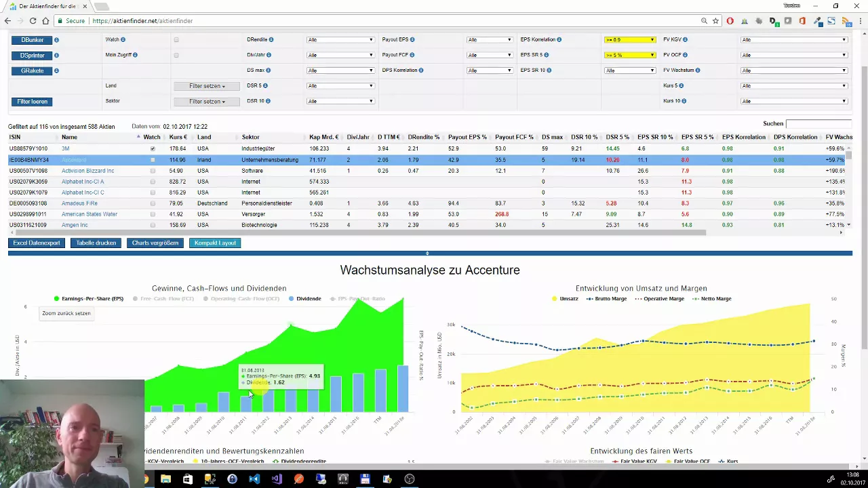Bookmark page with browser star icon
This screenshot has height=488, width=868.
click(715, 21)
